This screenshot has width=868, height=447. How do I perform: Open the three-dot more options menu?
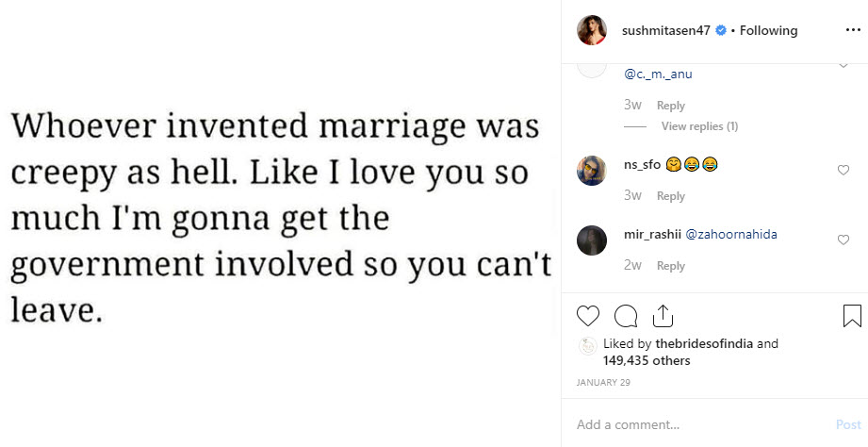pos(853,30)
